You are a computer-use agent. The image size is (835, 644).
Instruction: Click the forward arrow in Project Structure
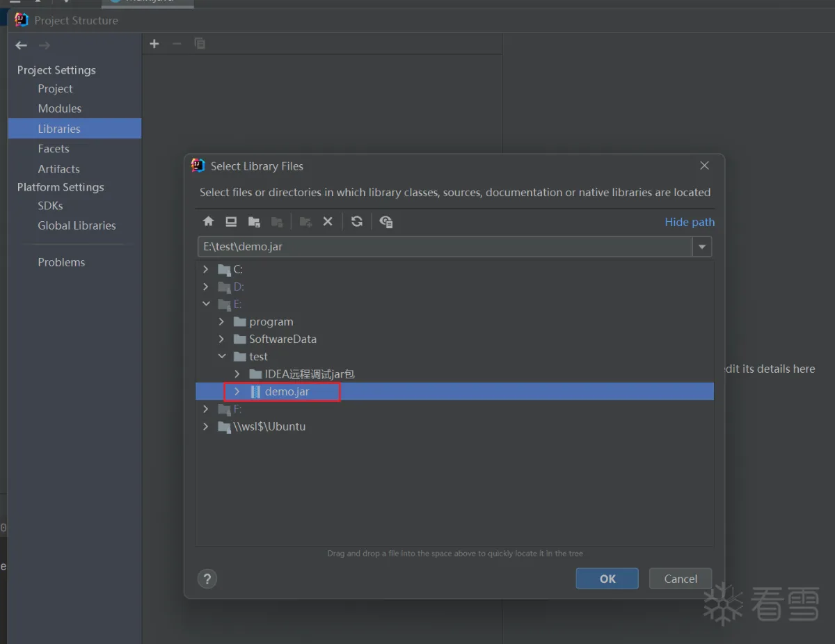click(x=45, y=45)
